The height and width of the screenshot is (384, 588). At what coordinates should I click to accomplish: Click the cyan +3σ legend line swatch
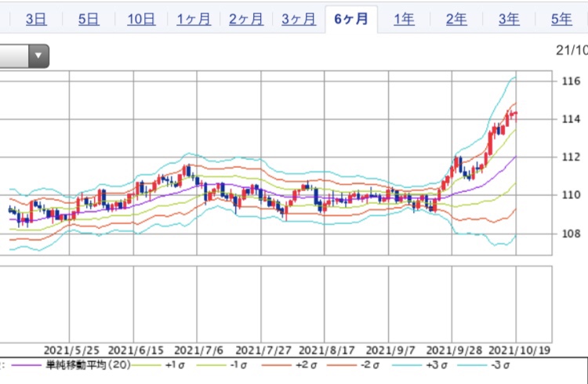[407, 365]
